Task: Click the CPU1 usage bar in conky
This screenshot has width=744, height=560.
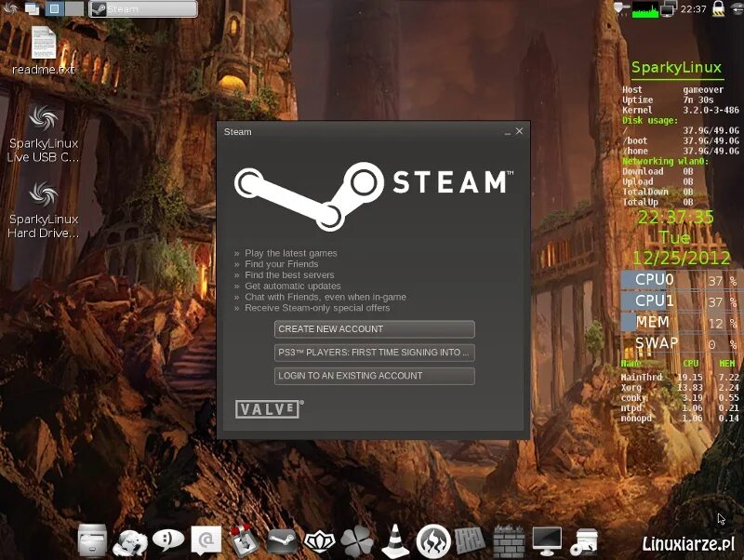Action: coord(680,300)
